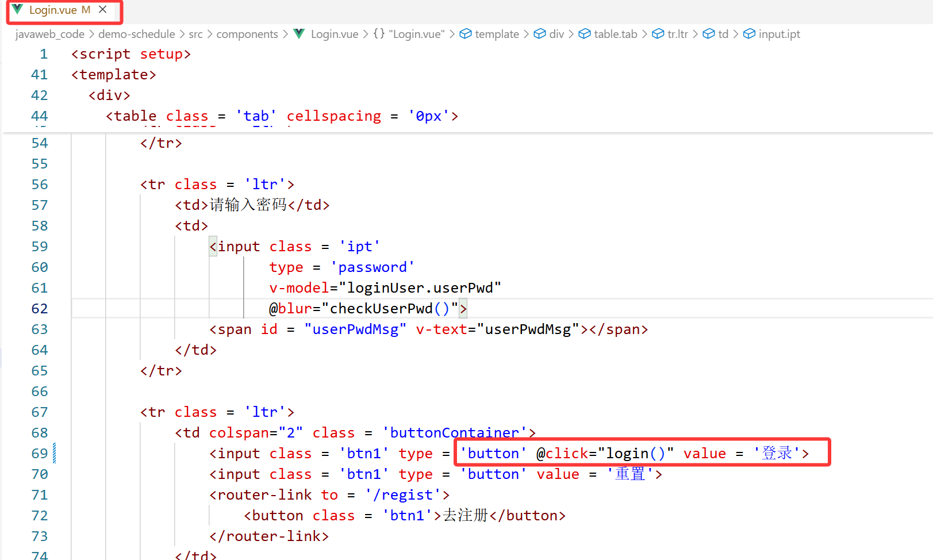
Task: Click line number 69 in the gutter
Action: click(x=40, y=454)
